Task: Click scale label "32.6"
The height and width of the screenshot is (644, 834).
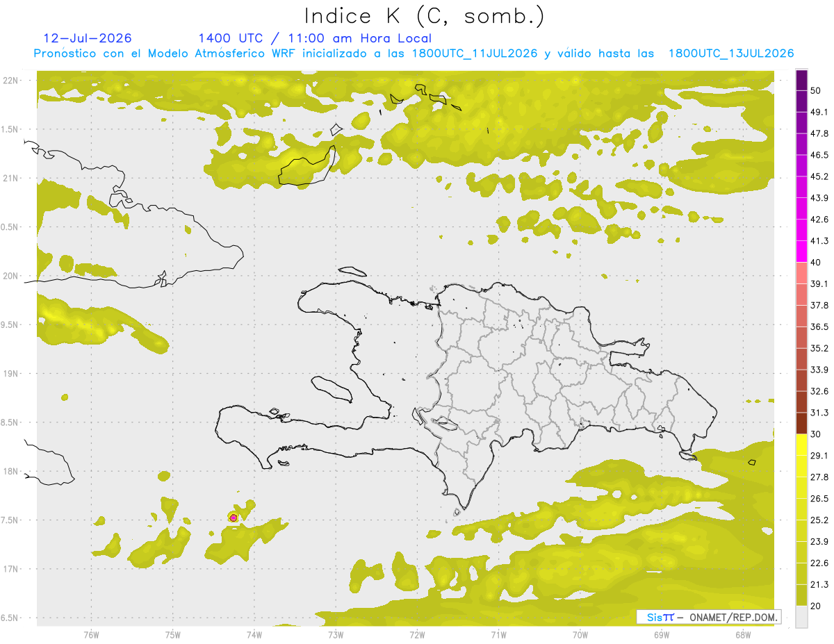Action: click(x=819, y=391)
